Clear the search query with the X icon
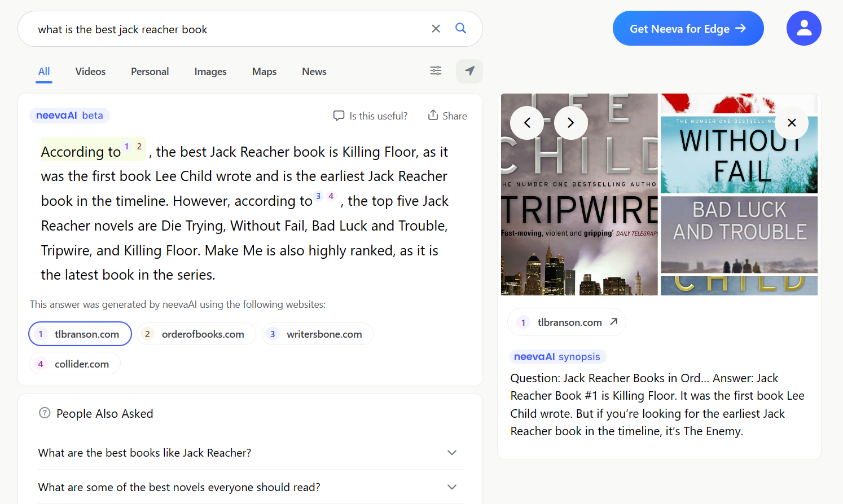The image size is (843, 504). (x=436, y=29)
